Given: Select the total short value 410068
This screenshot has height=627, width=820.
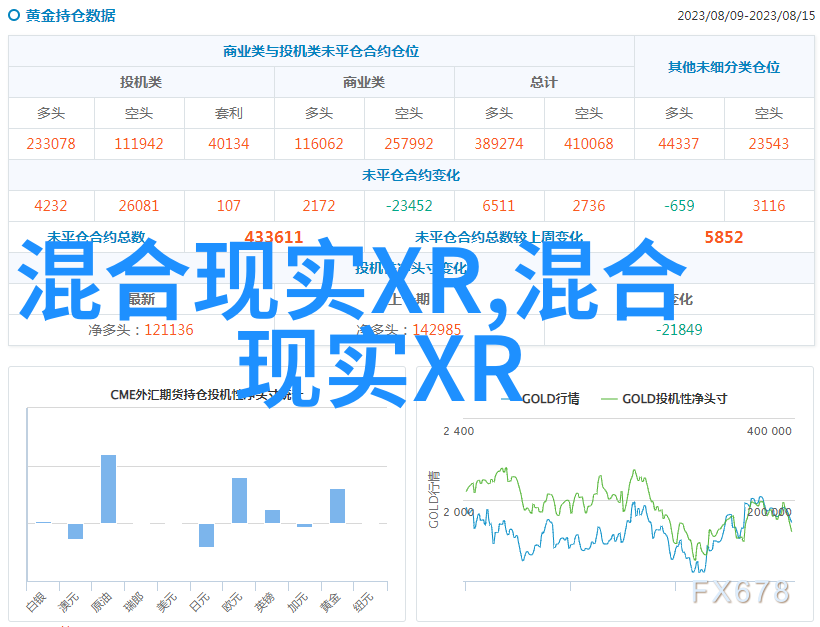Looking at the screenshot, I should point(588,144).
